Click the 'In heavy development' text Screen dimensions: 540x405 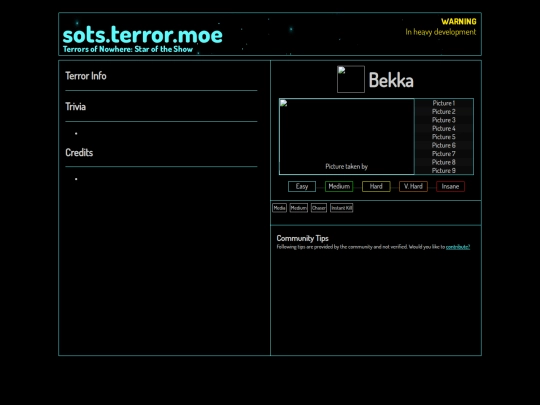(x=440, y=32)
